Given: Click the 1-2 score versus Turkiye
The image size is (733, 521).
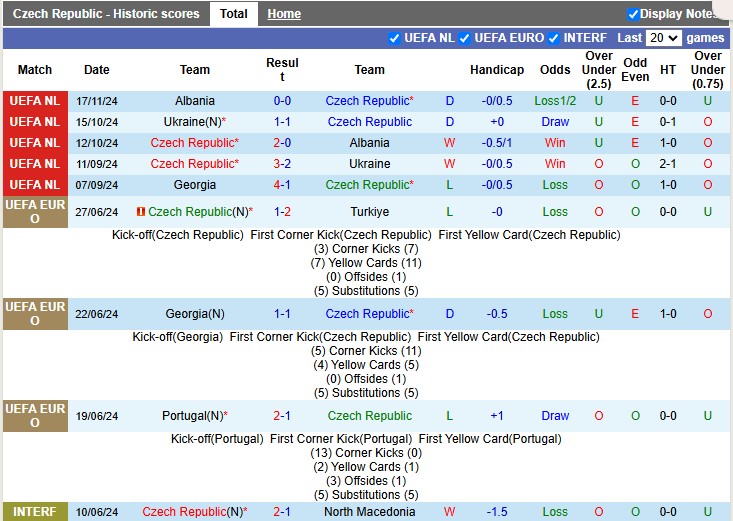Looking at the screenshot, I should 282,212.
